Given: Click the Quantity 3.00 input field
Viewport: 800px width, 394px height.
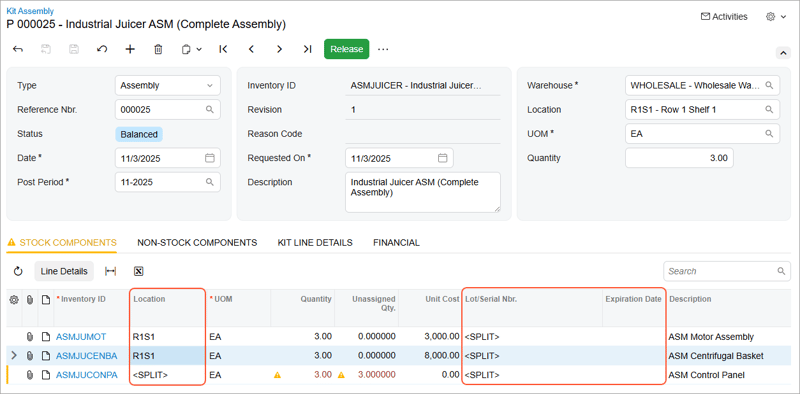Looking at the screenshot, I should pos(679,158).
